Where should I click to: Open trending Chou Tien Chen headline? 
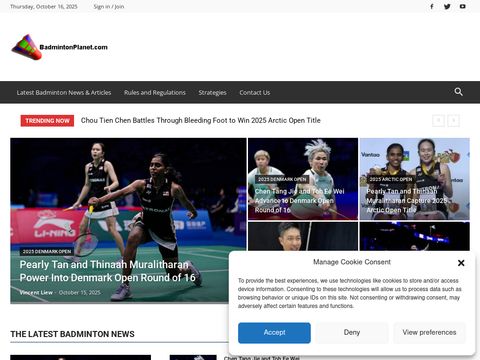tap(201, 120)
